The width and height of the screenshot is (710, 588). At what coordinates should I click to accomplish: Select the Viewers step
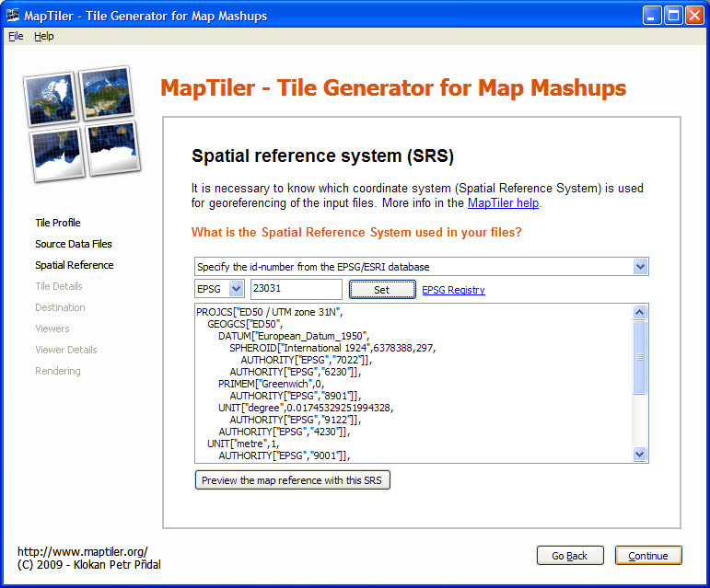click(52, 329)
